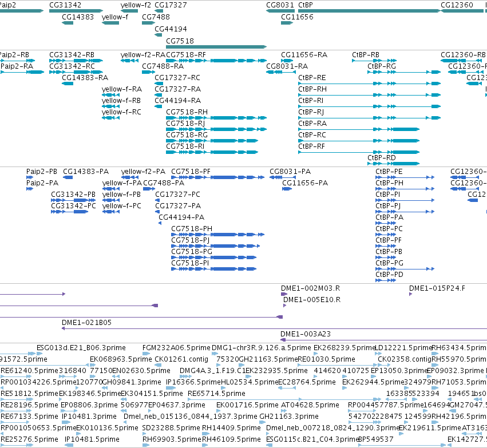Click EST SD23288.5prime label
The image size is (487, 448).
click(x=171, y=428)
